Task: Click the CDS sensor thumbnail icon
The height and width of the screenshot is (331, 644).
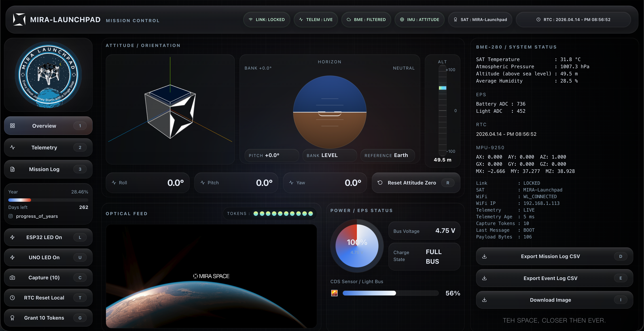Action: pyautogui.click(x=335, y=293)
